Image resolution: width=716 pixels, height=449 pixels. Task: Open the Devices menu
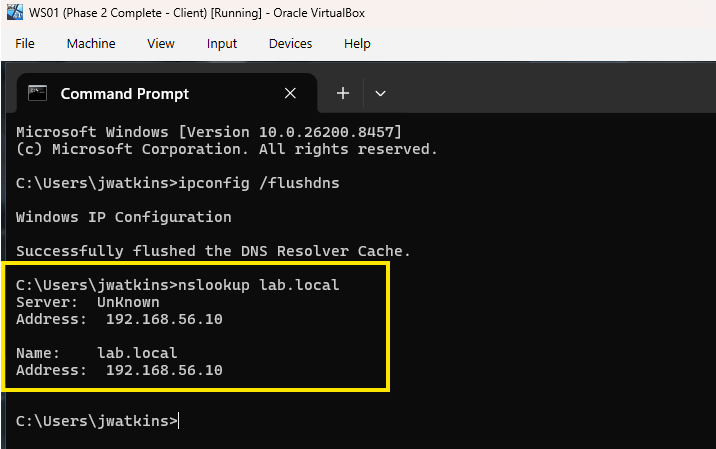(290, 43)
